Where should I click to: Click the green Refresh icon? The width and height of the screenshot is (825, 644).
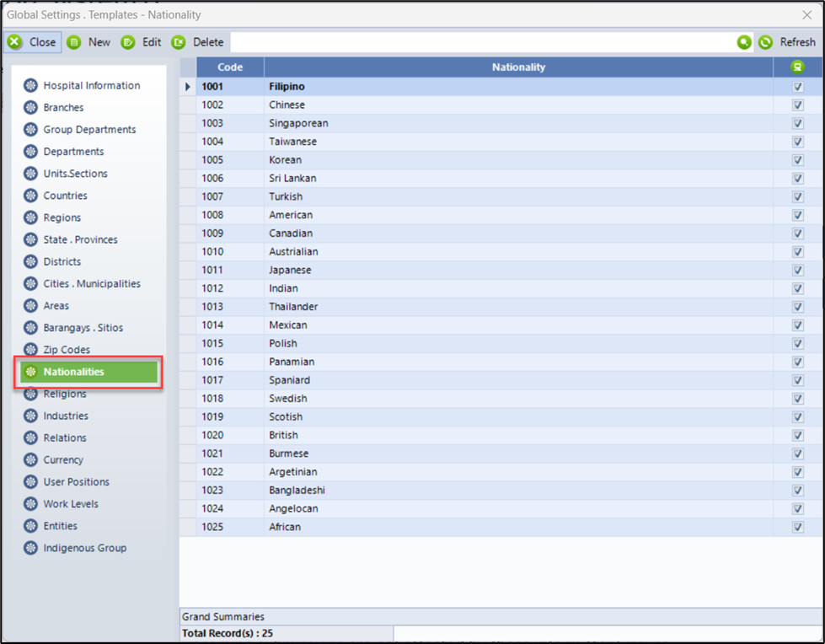765,42
